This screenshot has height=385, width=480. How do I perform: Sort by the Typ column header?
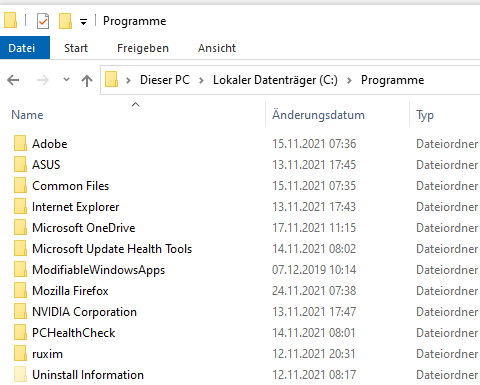(x=425, y=115)
